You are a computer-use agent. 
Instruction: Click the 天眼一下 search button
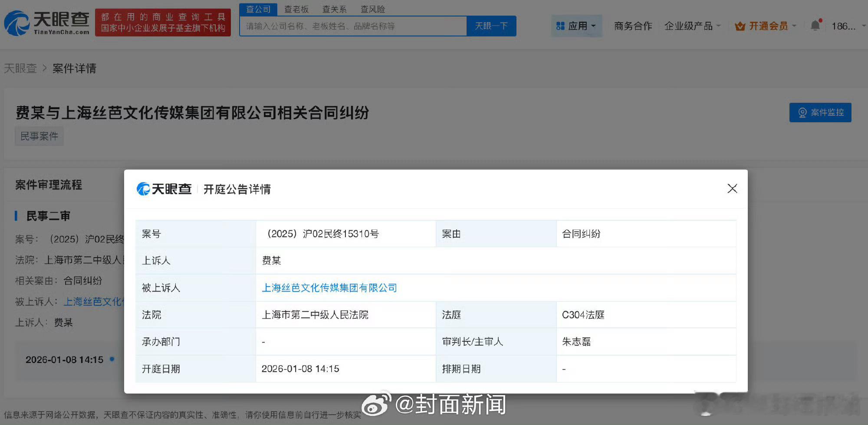tap(491, 26)
